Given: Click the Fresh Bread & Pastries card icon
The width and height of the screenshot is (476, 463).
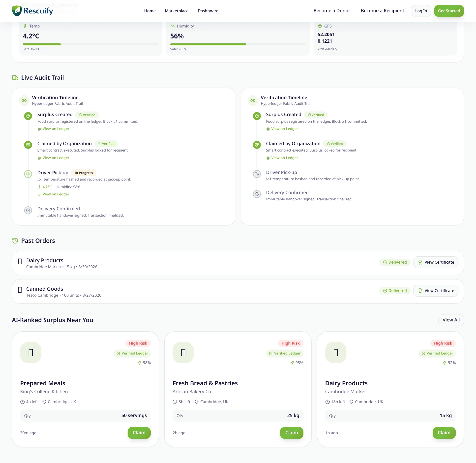Looking at the screenshot, I should [183, 352].
